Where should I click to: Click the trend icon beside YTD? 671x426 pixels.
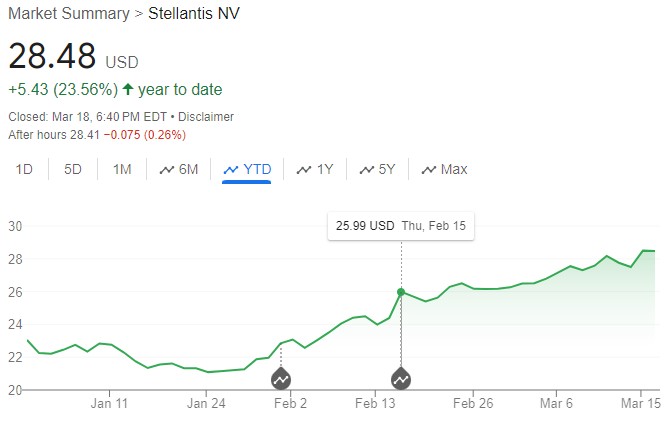(231, 170)
